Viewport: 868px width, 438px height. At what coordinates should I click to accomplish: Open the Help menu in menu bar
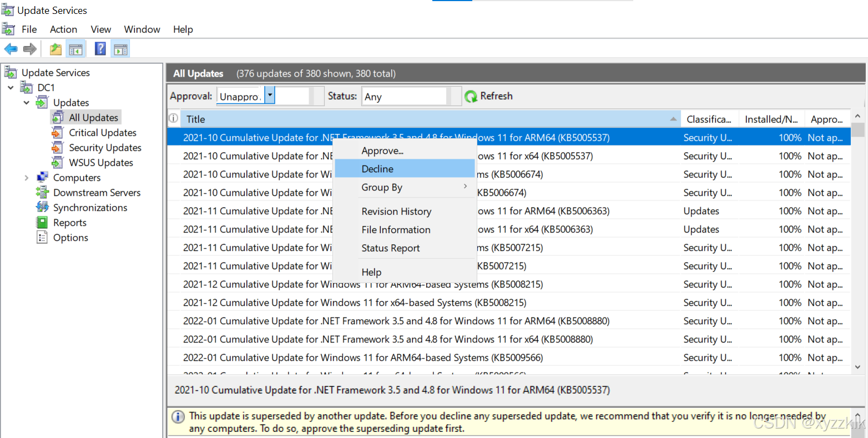(183, 29)
